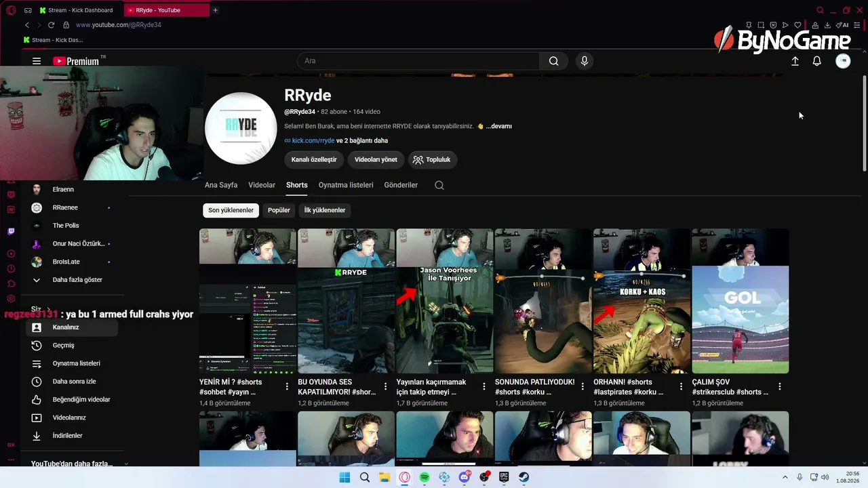Switch to the Ana Sayfa channel tab
868x488 pixels.
[221, 185]
